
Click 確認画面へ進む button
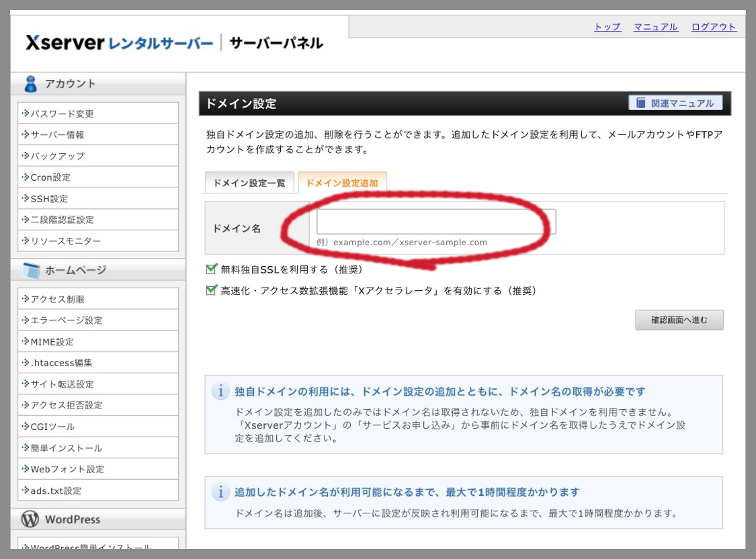679,320
